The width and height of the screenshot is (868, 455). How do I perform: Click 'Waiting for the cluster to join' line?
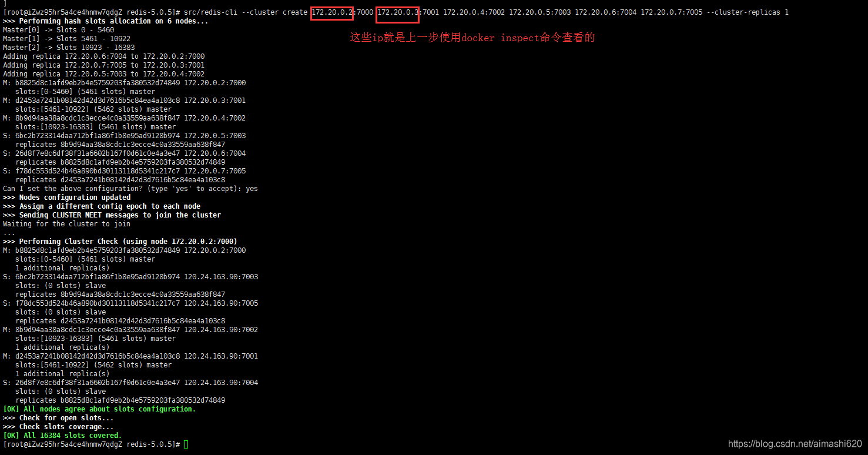[x=67, y=224]
